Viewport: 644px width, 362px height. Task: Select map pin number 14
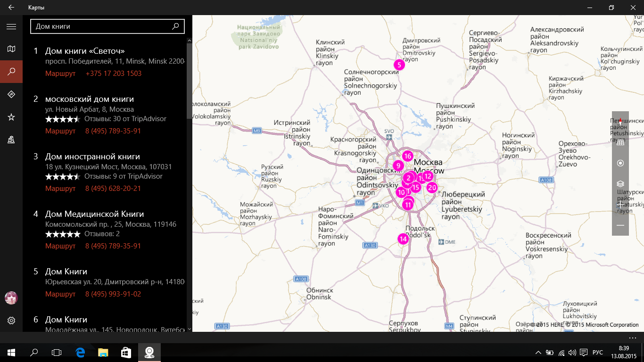pyautogui.click(x=403, y=239)
